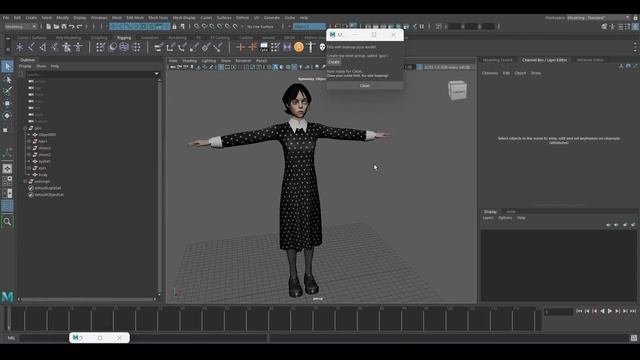Toggle Snap to Grids magnet
640x360 pixels.
196,27
